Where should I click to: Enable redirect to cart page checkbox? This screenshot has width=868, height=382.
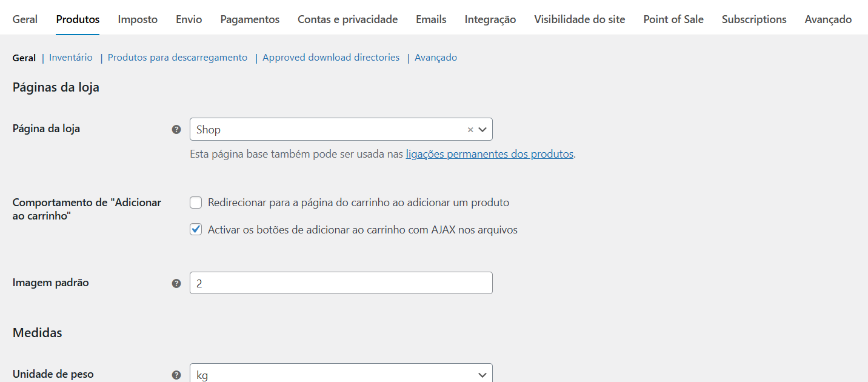[x=196, y=203]
